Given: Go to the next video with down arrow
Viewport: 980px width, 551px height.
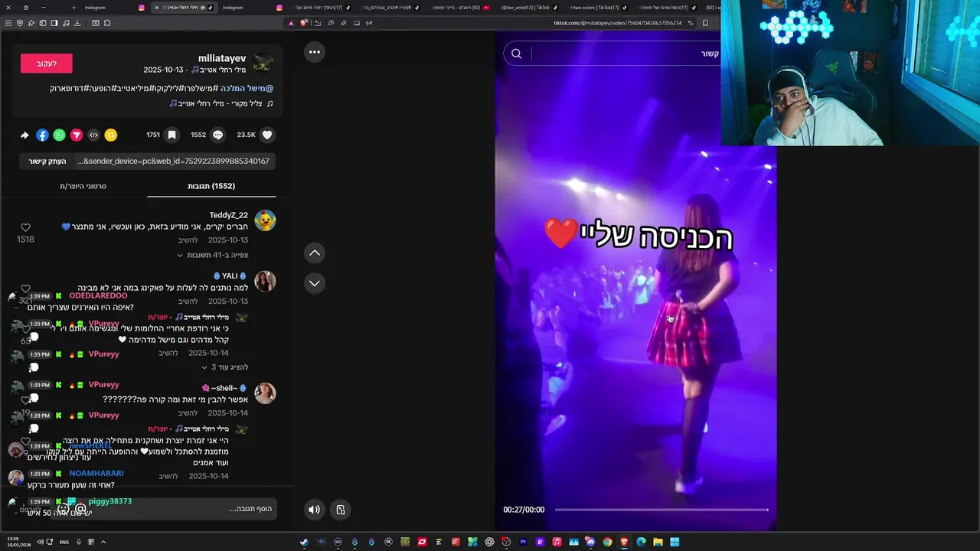Looking at the screenshot, I should 314,283.
